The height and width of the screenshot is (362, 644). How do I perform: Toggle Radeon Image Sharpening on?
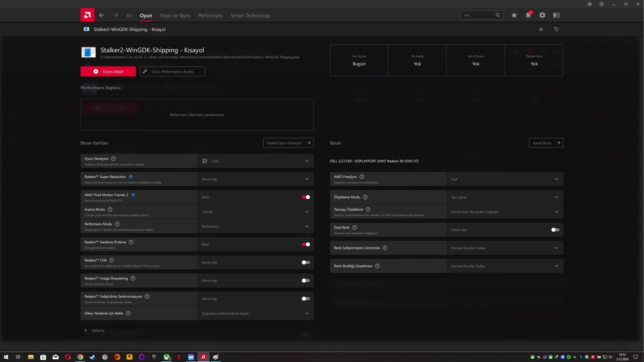click(x=306, y=281)
